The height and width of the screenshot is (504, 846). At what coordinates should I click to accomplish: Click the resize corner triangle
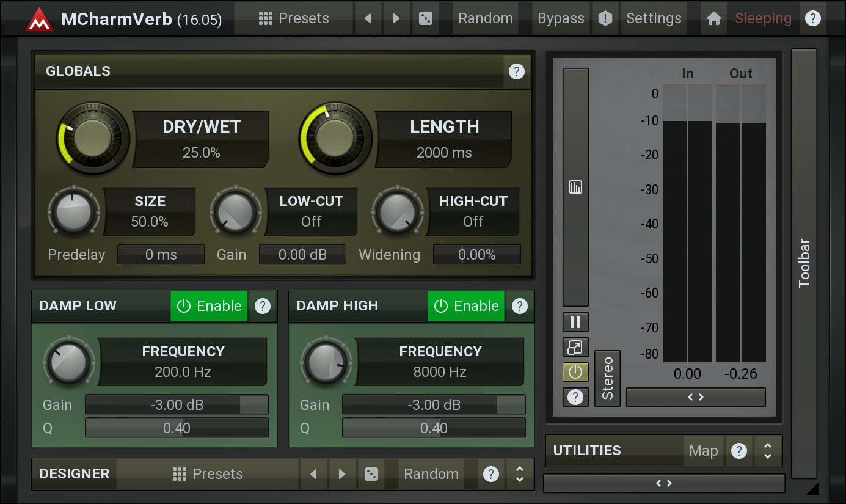(812, 488)
